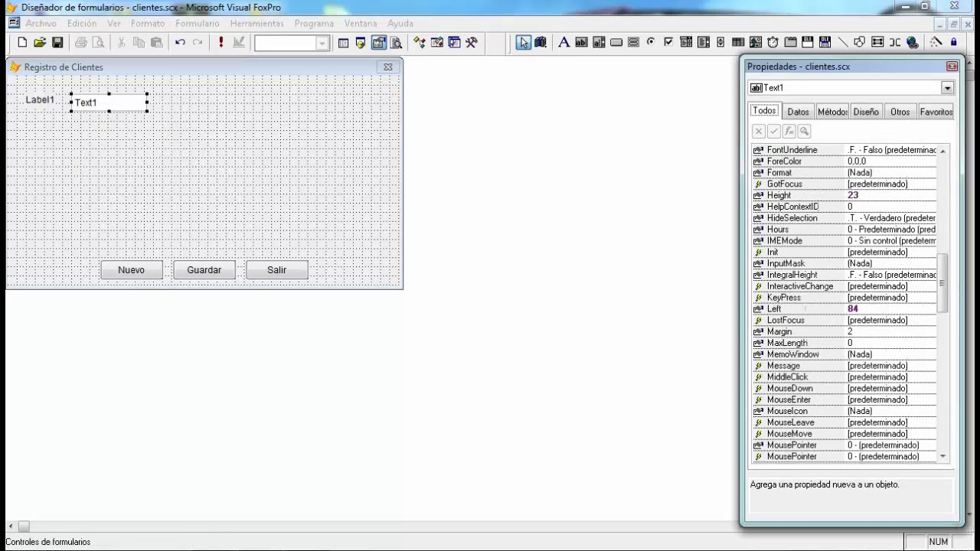
Task: Switch to the Otros tab
Action: [900, 112]
